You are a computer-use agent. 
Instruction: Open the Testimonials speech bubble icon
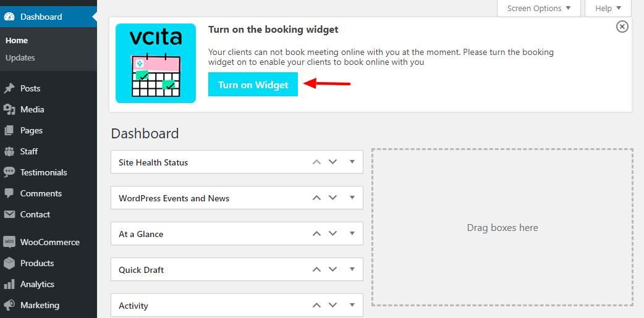click(x=9, y=172)
